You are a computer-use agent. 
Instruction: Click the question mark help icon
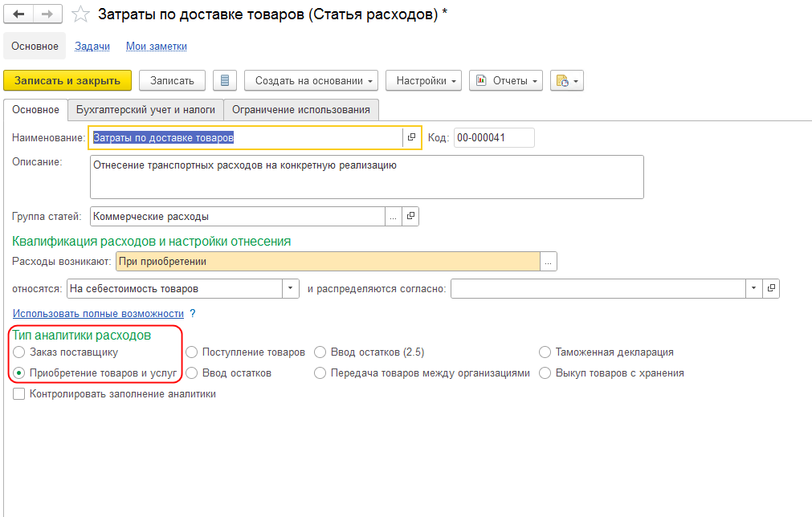point(193,314)
